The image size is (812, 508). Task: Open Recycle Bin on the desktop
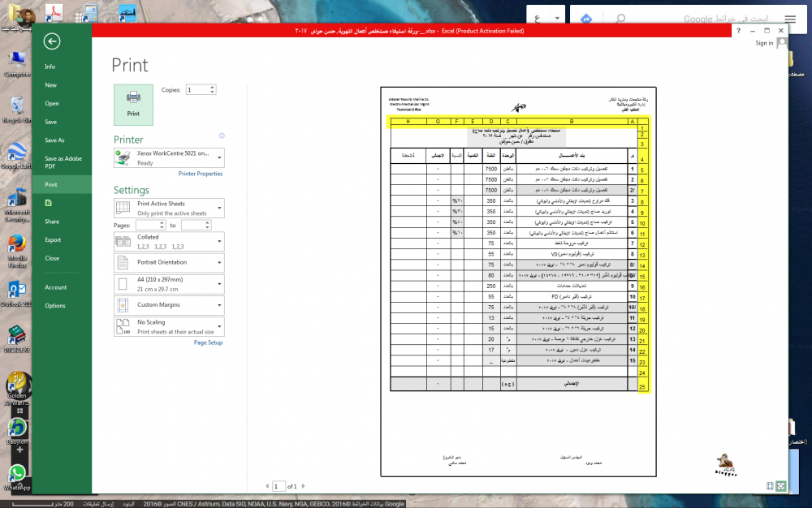pyautogui.click(x=17, y=110)
